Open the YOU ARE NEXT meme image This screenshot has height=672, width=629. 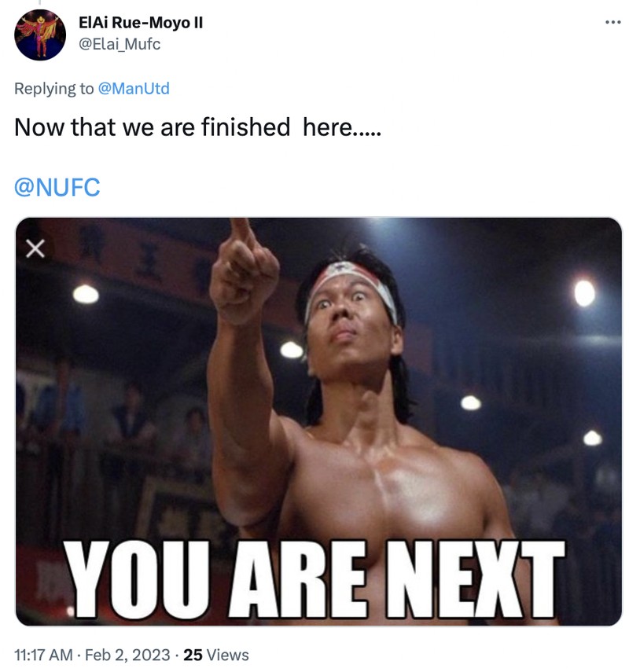click(318, 421)
